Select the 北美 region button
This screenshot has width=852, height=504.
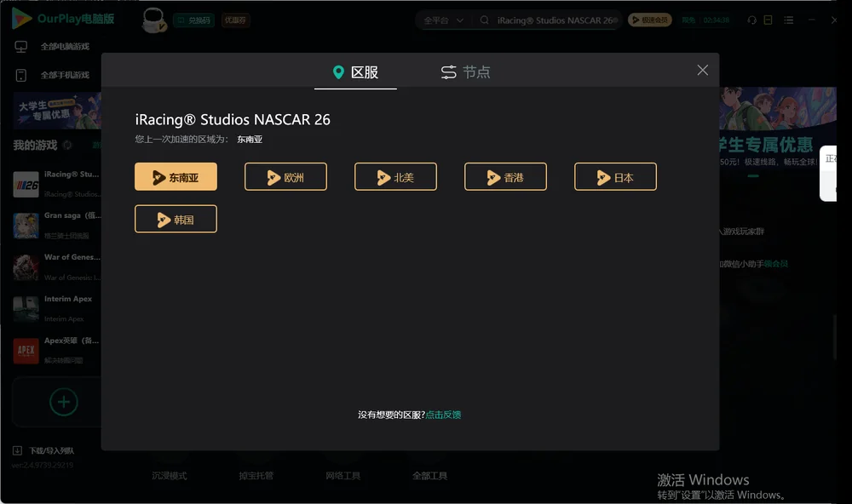(395, 176)
